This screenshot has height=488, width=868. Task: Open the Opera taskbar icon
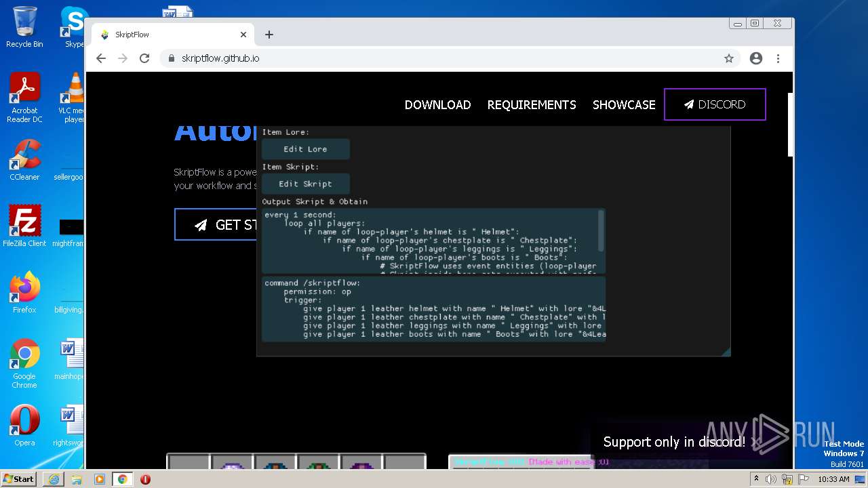(x=145, y=479)
